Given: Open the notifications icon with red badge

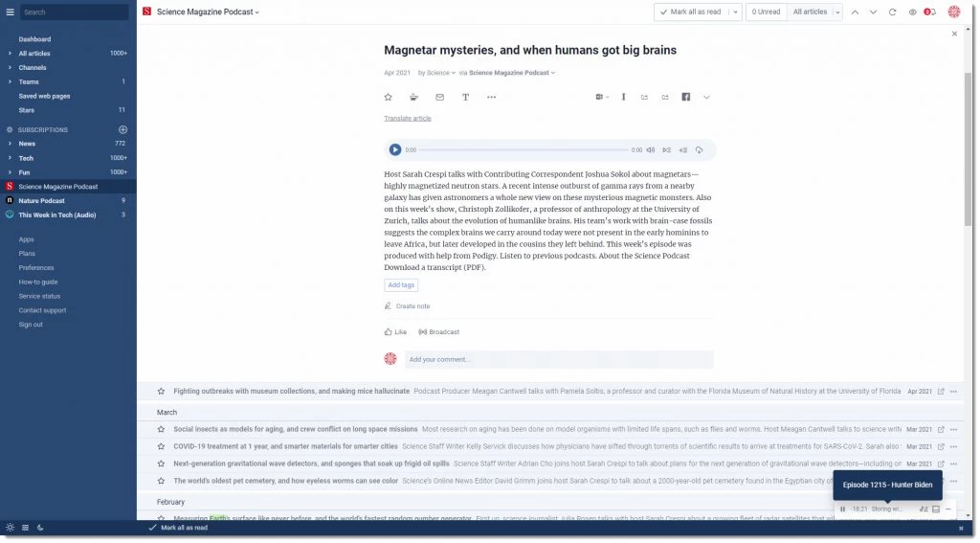Looking at the screenshot, I should click(x=930, y=11).
